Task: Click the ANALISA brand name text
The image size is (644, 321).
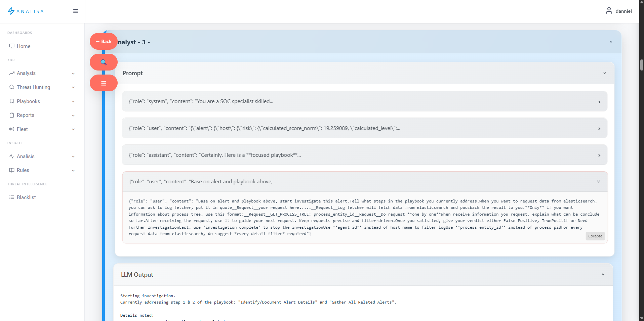Action: [x=30, y=11]
